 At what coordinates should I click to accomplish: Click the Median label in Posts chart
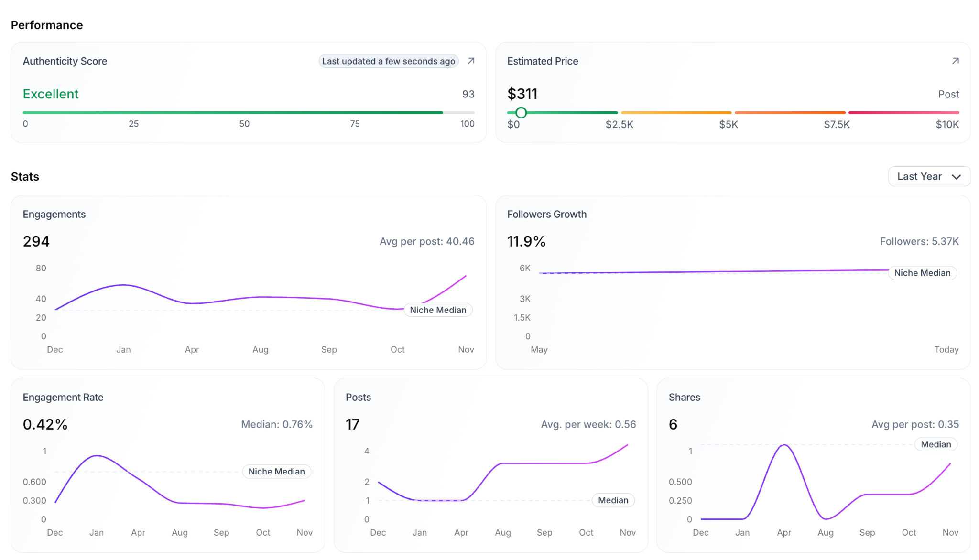coord(613,500)
